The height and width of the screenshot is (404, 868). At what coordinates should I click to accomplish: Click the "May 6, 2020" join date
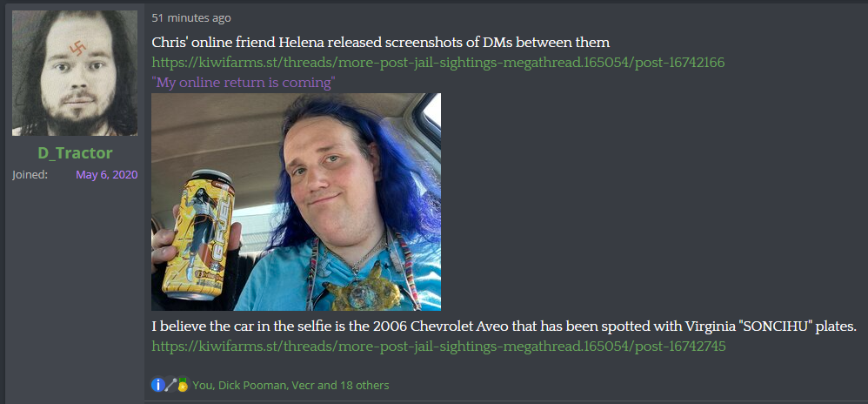point(106,175)
